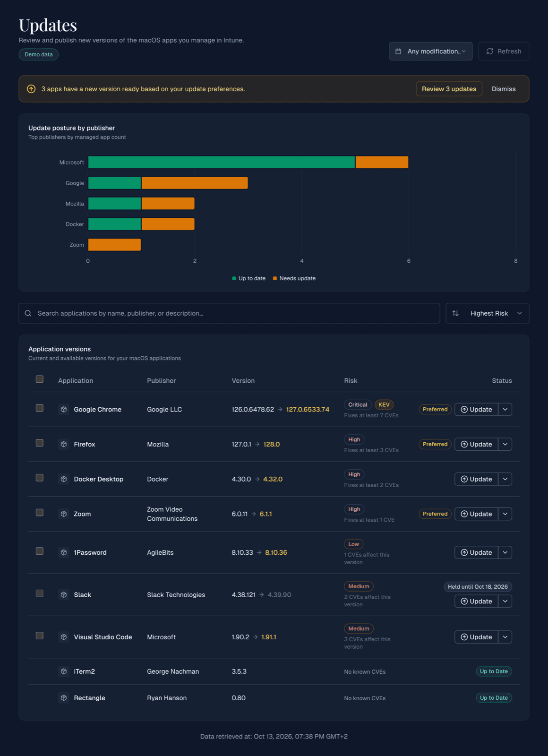Click Zoom's orange needs-update chart bar
Viewport: 548px width, 756px height.
pyautogui.click(x=114, y=245)
